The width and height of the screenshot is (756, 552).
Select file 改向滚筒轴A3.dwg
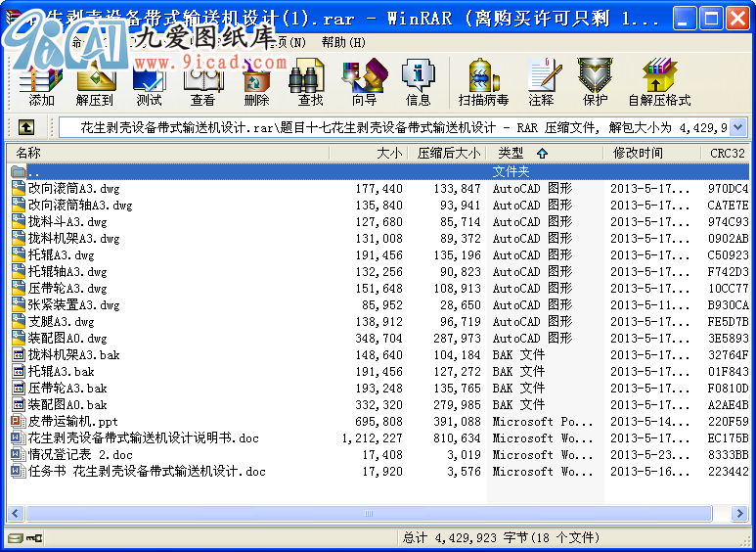pos(80,206)
